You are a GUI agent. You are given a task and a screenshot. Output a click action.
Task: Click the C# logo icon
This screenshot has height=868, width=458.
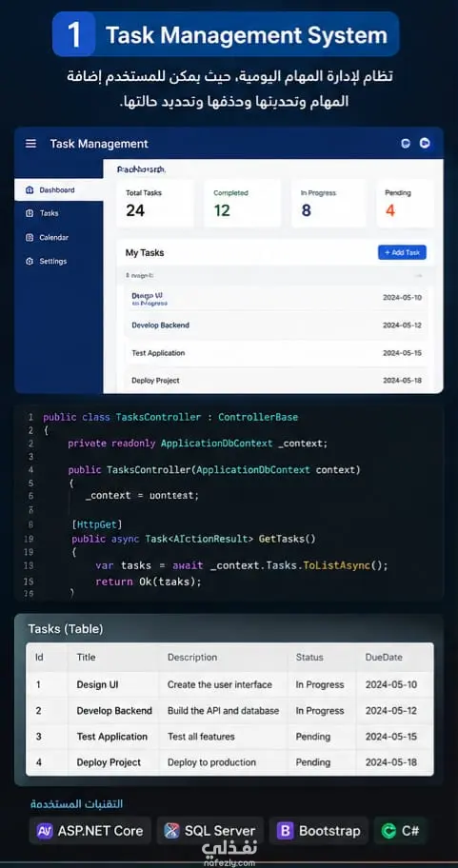pyautogui.click(x=388, y=831)
